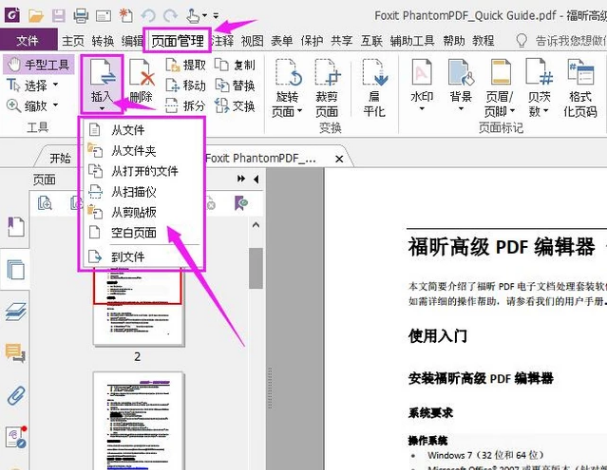
Task: Open the Digital Signatures sidebar panel
Action: (15, 437)
